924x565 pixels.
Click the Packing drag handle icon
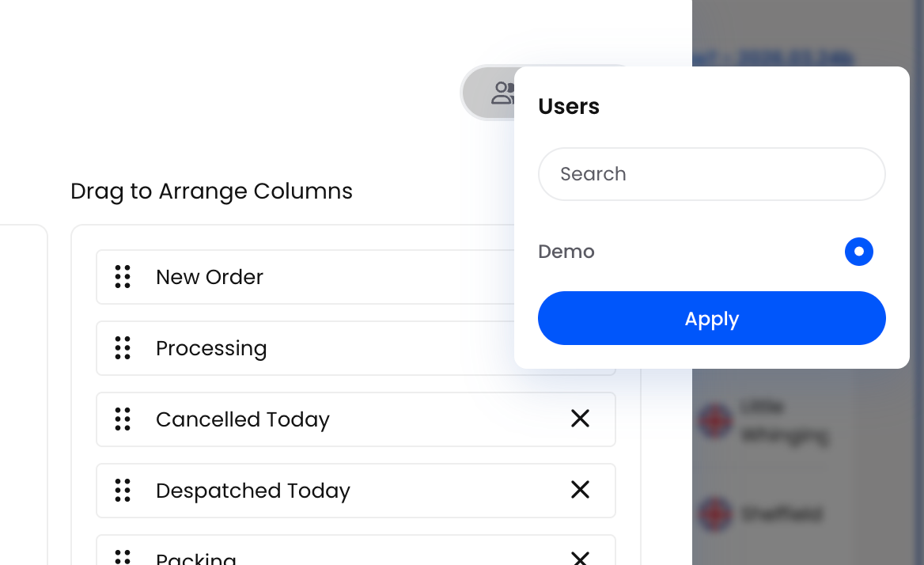click(x=123, y=557)
